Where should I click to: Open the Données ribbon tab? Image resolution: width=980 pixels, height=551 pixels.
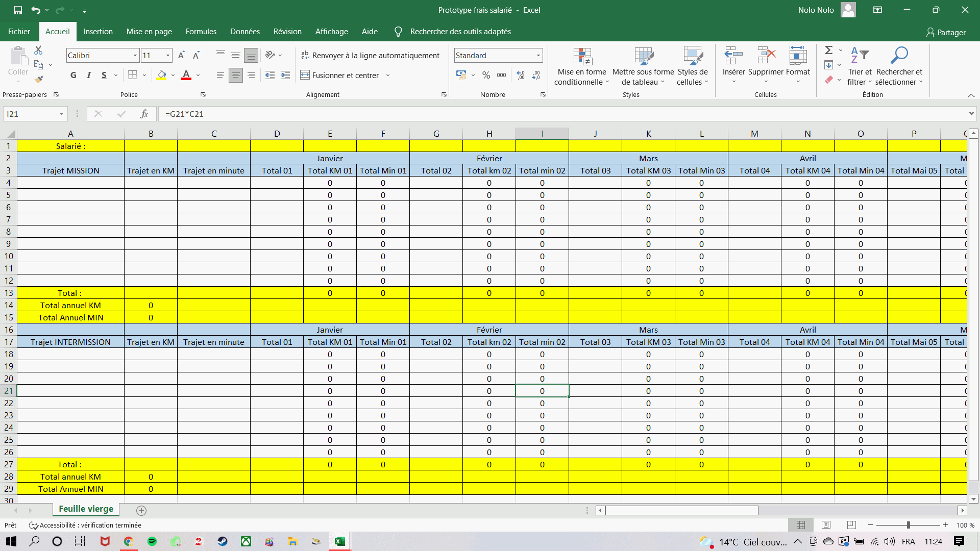pos(244,32)
